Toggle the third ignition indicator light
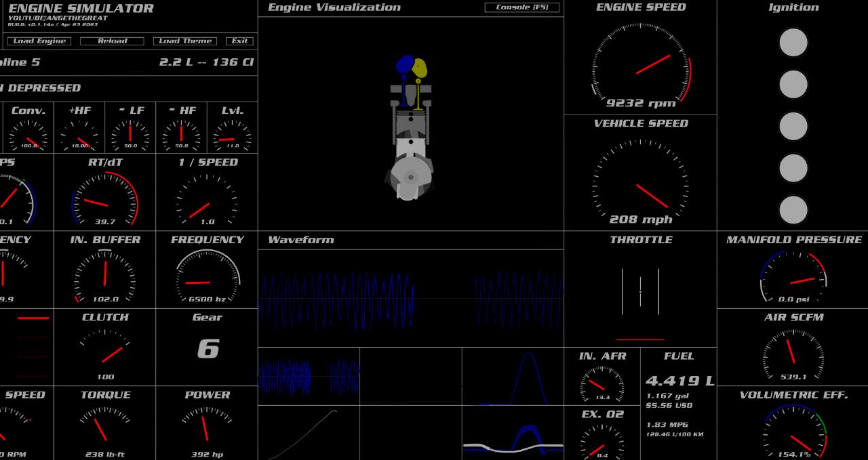This screenshot has width=868, height=460. tap(793, 127)
